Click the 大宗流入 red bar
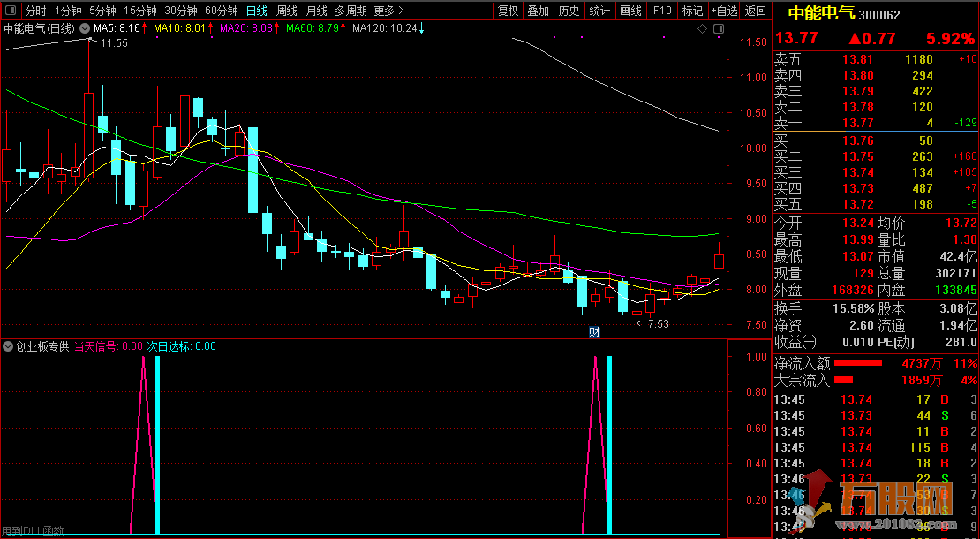 coord(844,380)
